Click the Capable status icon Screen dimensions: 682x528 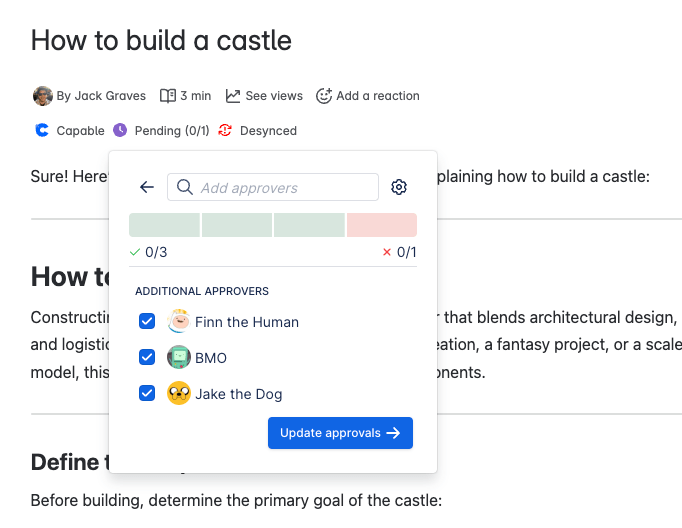click(x=41, y=130)
